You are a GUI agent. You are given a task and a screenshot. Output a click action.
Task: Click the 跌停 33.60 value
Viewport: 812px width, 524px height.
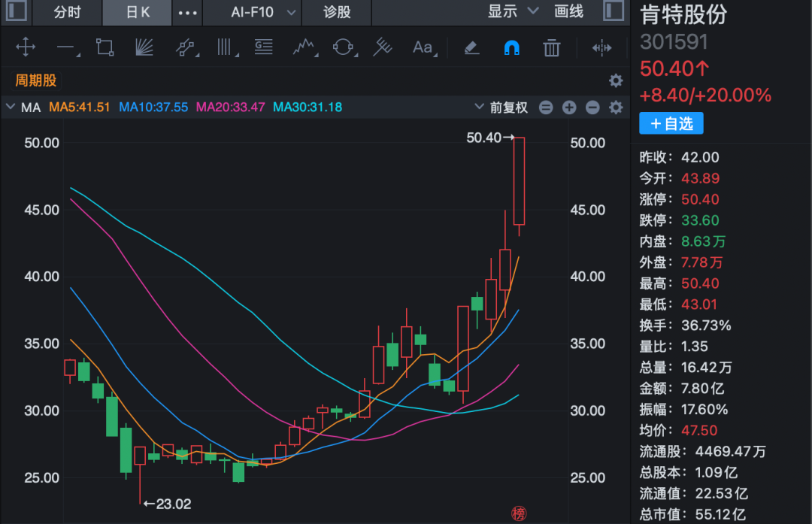[x=700, y=220]
